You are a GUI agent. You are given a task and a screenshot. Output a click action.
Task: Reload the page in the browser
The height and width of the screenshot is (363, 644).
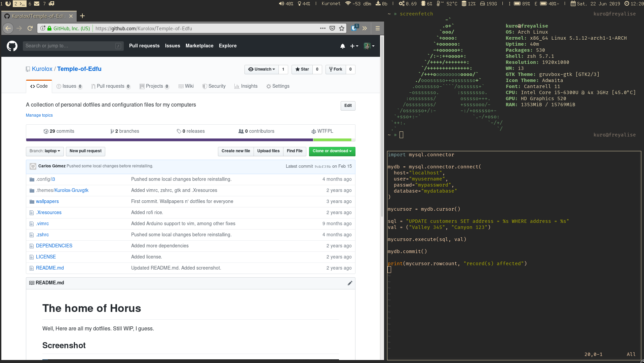pyautogui.click(x=30, y=28)
